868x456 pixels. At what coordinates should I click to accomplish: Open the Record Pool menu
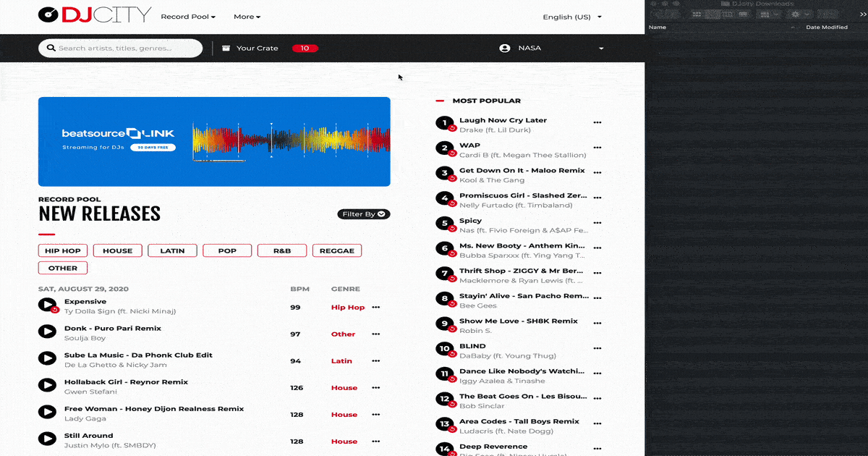click(188, 16)
